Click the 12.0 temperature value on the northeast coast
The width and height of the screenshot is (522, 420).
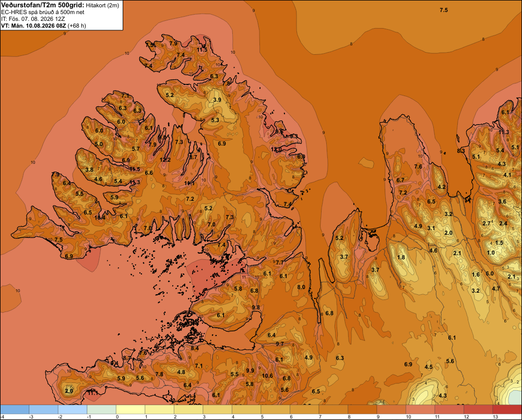[x=276, y=149]
